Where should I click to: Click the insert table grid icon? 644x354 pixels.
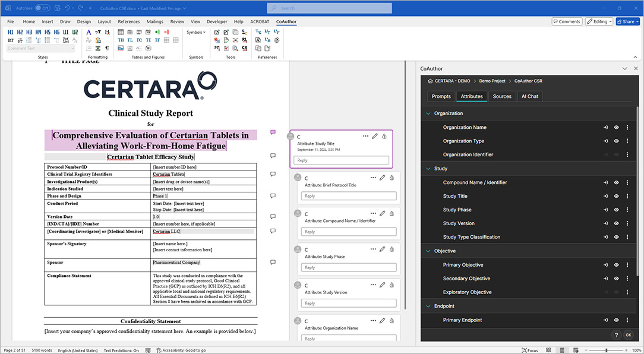click(x=121, y=32)
